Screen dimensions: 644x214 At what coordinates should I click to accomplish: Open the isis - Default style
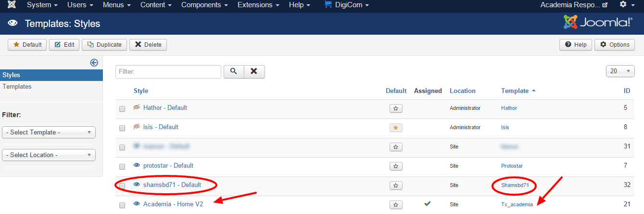(161, 127)
